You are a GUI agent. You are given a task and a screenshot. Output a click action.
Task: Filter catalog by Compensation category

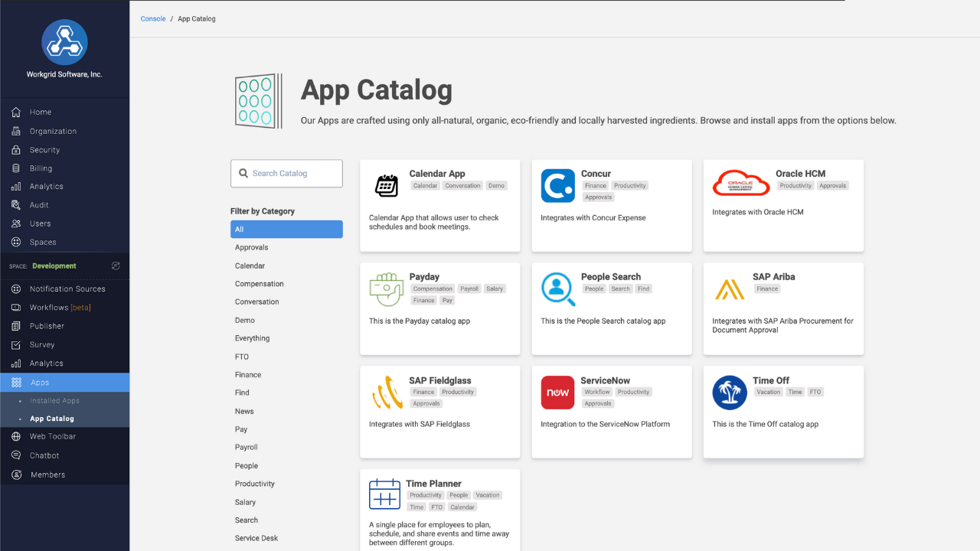click(260, 284)
